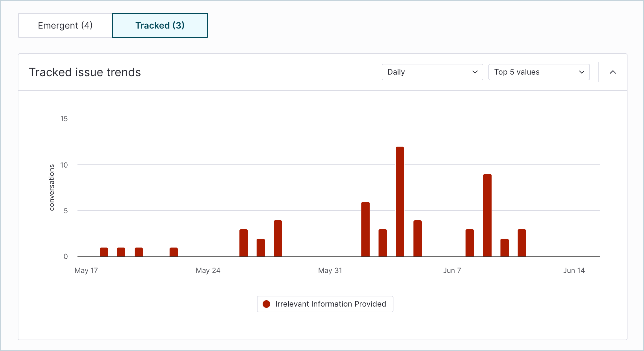Click the 15 y-axis value
The width and height of the screenshot is (644, 351).
coord(64,119)
